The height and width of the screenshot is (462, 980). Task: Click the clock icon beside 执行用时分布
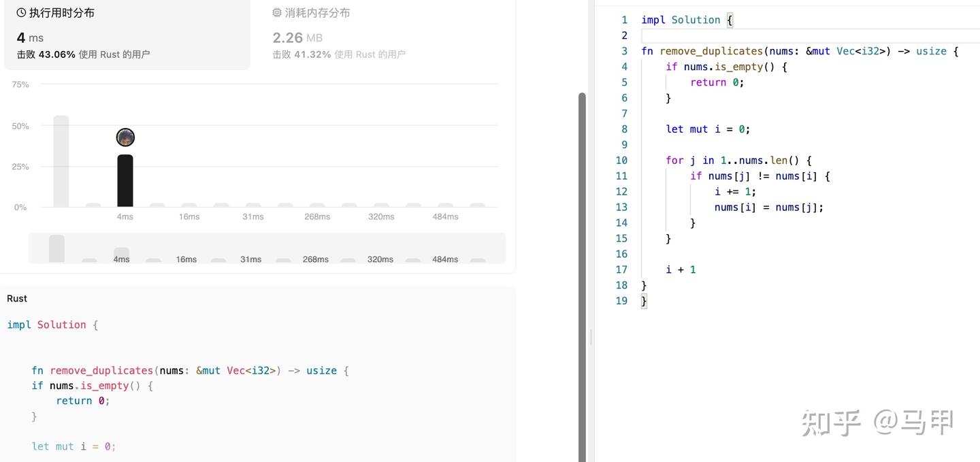21,13
